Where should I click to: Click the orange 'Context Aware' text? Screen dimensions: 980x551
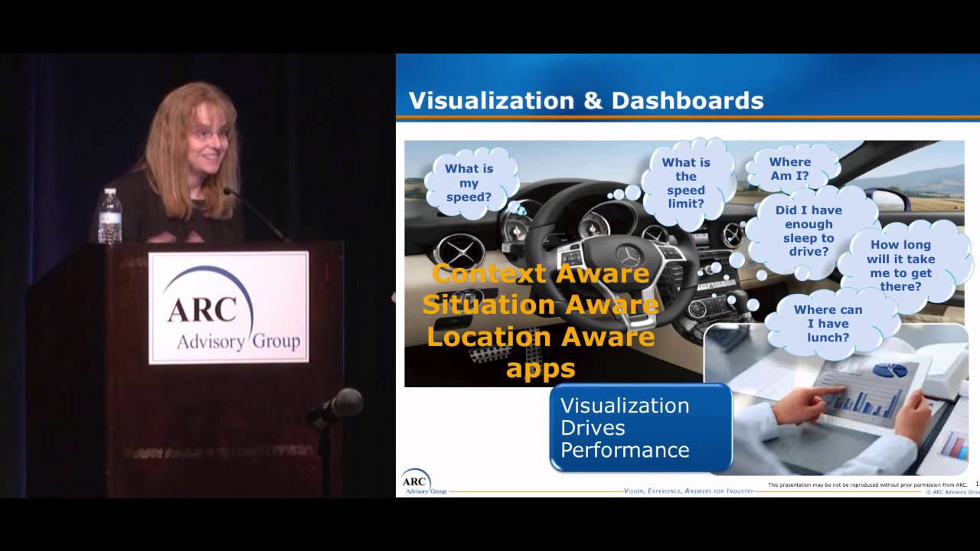point(541,273)
